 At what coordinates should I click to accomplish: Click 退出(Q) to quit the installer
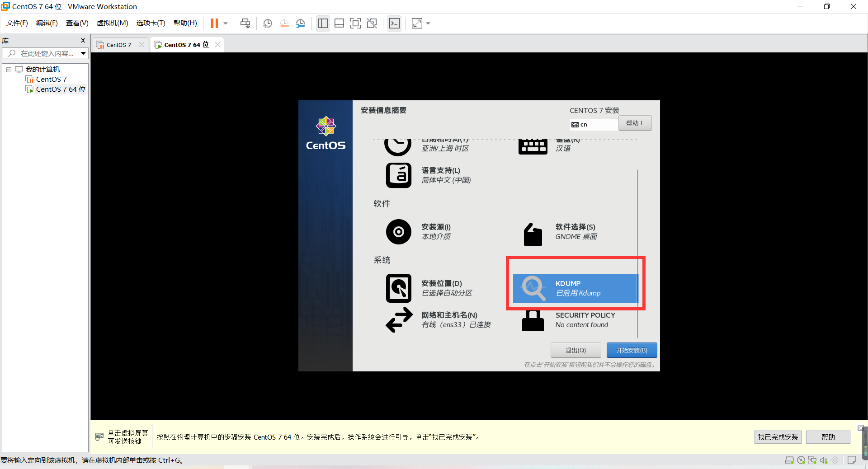point(576,350)
